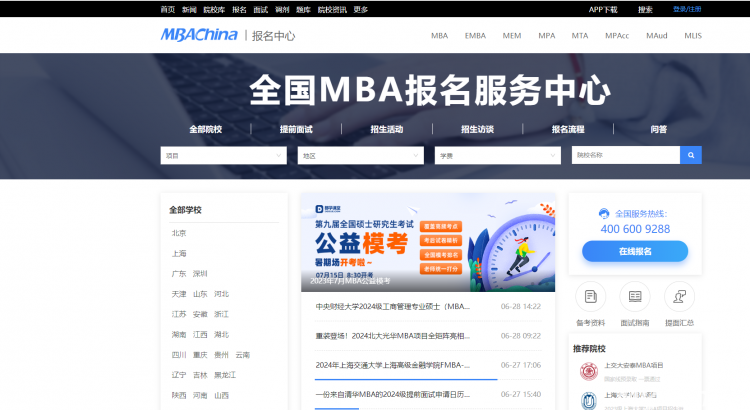Click 400 600 9288 hotline number

coord(635,229)
